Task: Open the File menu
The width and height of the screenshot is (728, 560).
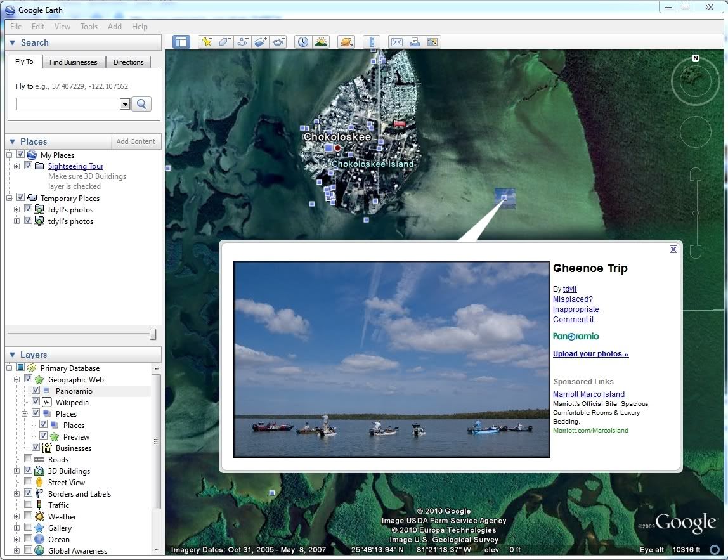Action: pos(16,27)
